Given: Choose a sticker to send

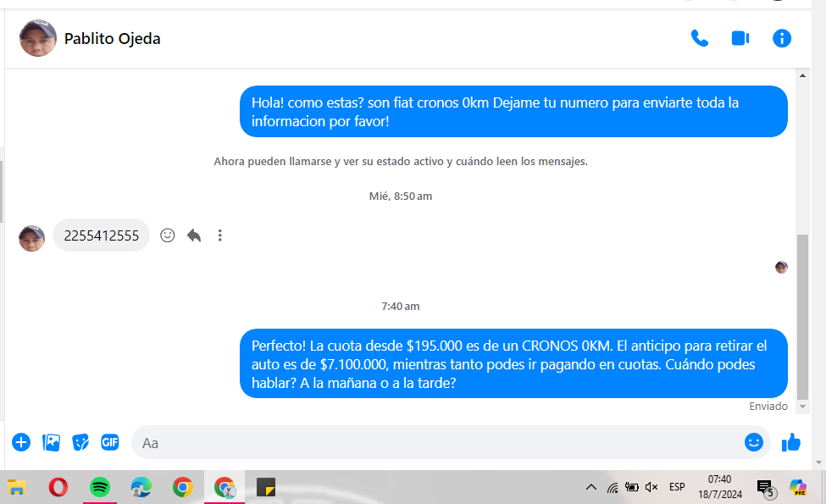Looking at the screenshot, I should click(x=80, y=442).
